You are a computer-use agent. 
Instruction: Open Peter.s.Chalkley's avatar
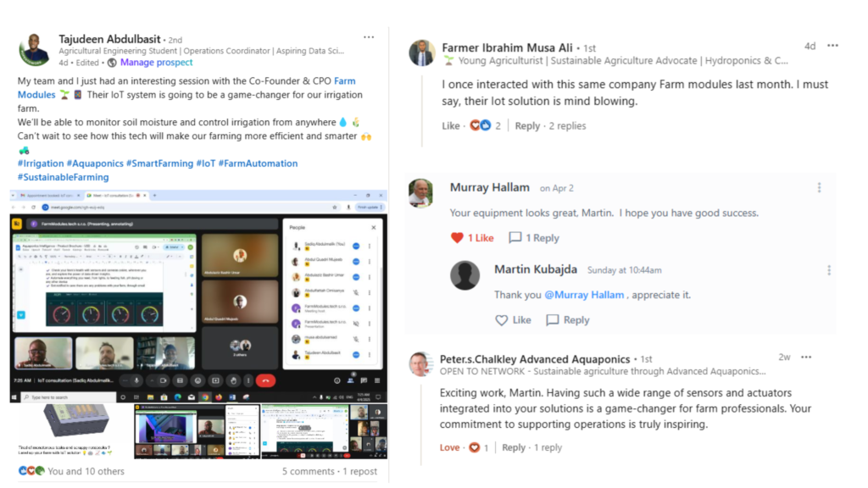point(421,364)
